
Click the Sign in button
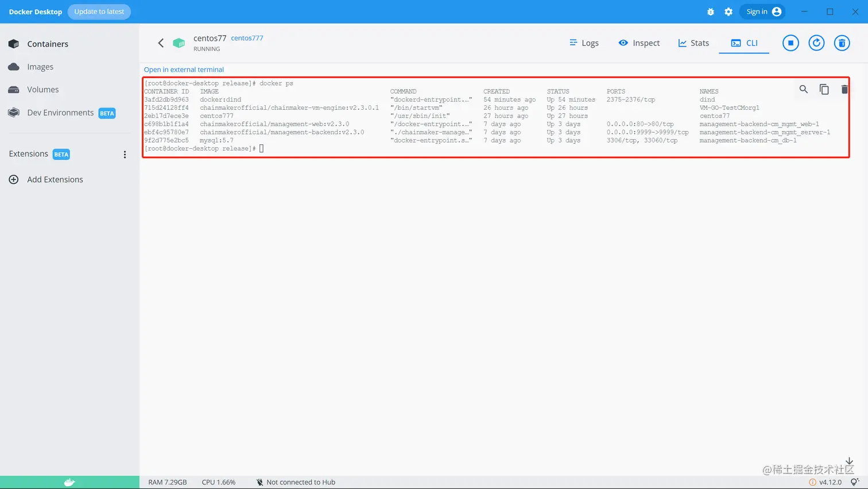coord(764,11)
